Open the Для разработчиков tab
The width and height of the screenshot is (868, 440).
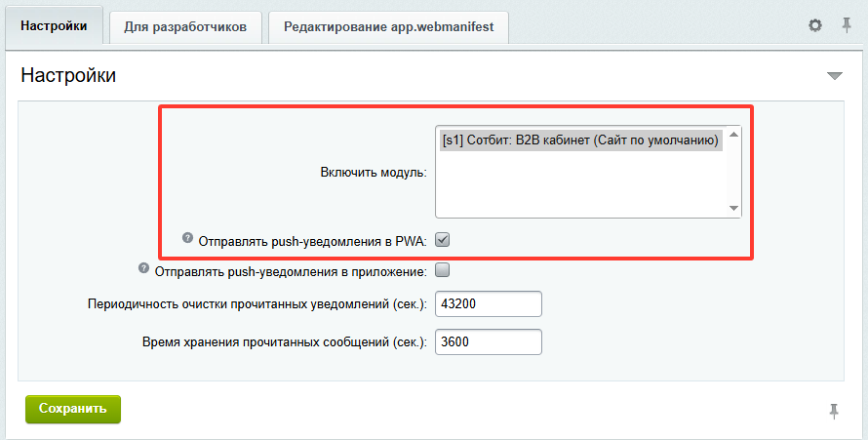(185, 26)
